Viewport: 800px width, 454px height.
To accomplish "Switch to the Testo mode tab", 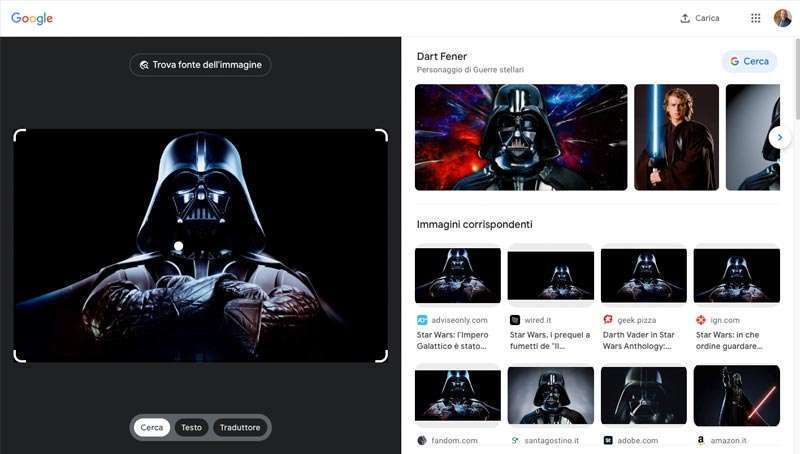I will pyautogui.click(x=191, y=427).
